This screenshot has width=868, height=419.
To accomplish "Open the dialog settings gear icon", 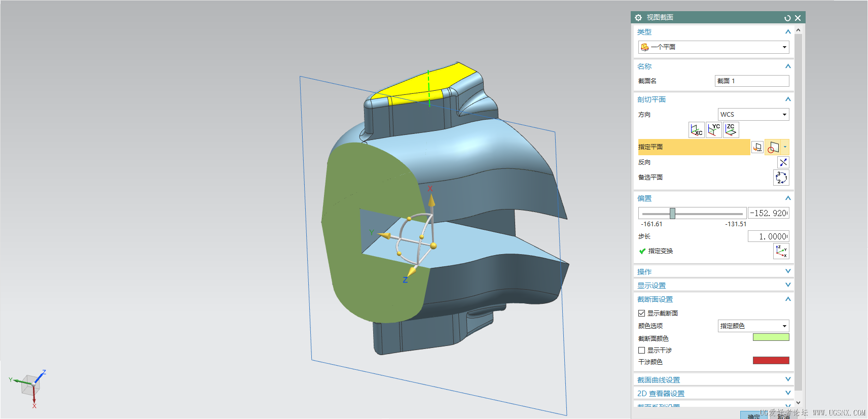I will click(x=638, y=18).
